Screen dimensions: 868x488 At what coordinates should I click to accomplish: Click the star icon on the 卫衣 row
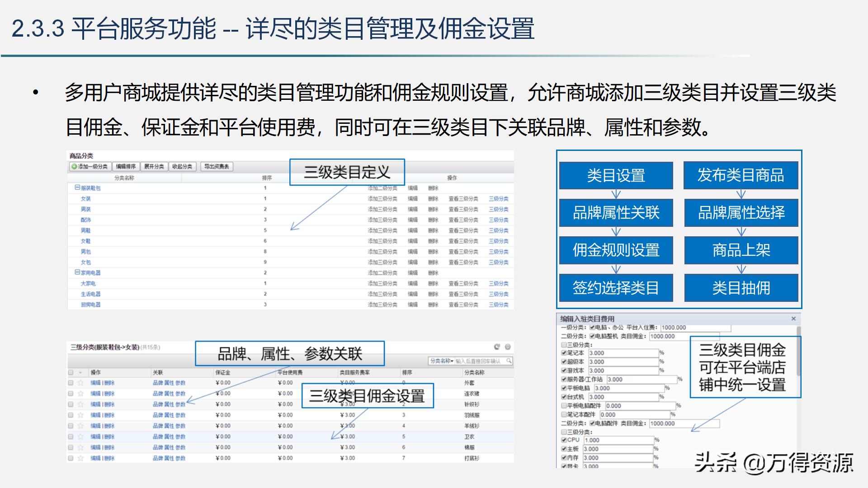[x=80, y=437]
